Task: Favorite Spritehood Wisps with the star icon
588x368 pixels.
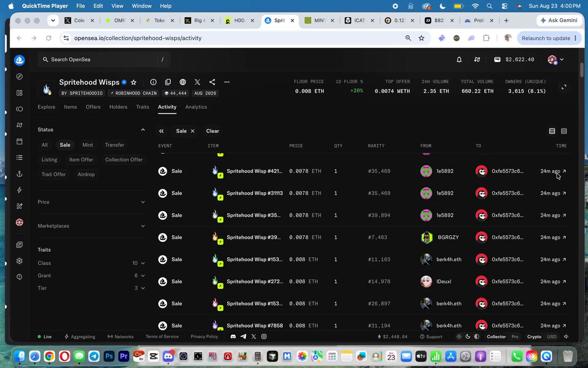Action: pos(134,82)
